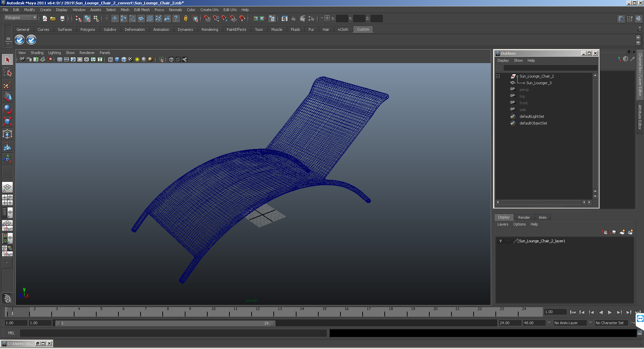The height and width of the screenshot is (349, 644).
Task: Click second checkmark shelf button
Action: click(31, 40)
